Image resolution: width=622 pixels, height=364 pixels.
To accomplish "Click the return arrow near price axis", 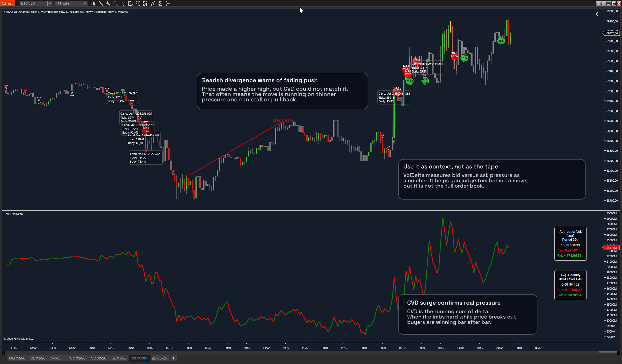I will (x=598, y=14).
